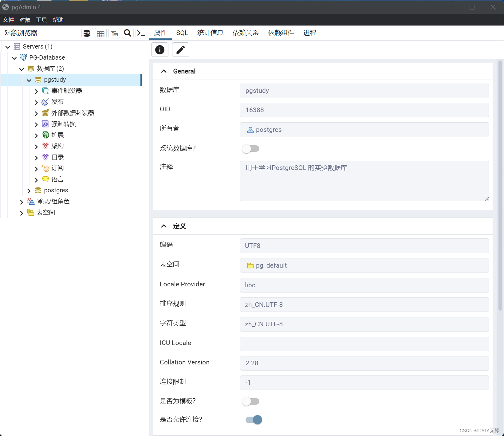Image resolution: width=504 pixels, height=436 pixels.
Task: Click the 发布 publication icon
Action: tap(45, 102)
